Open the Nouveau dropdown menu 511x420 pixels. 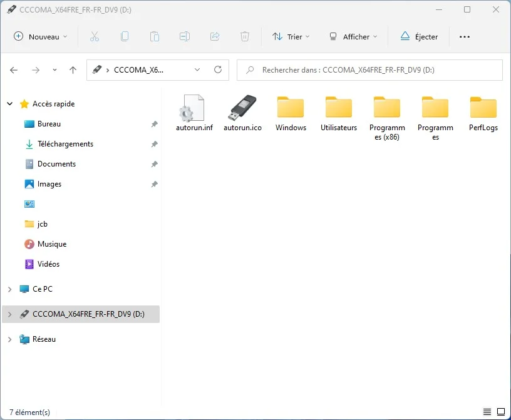[x=40, y=36]
